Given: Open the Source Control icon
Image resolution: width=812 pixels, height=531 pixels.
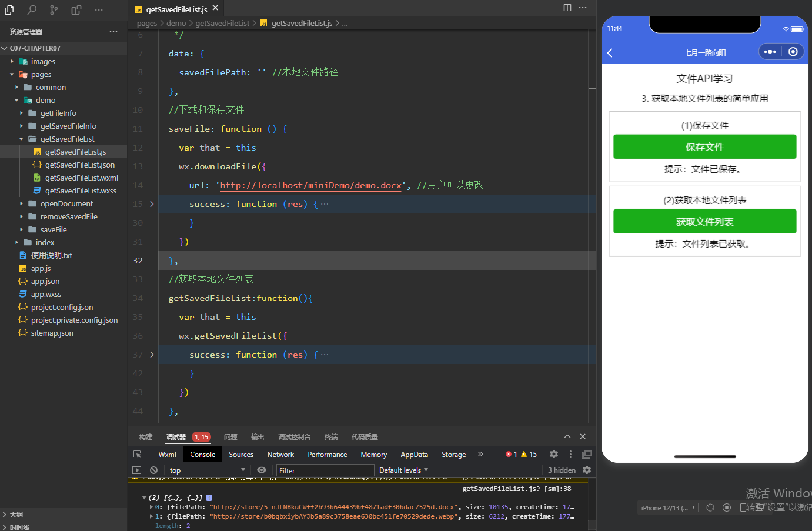Looking at the screenshot, I should (x=54, y=9).
